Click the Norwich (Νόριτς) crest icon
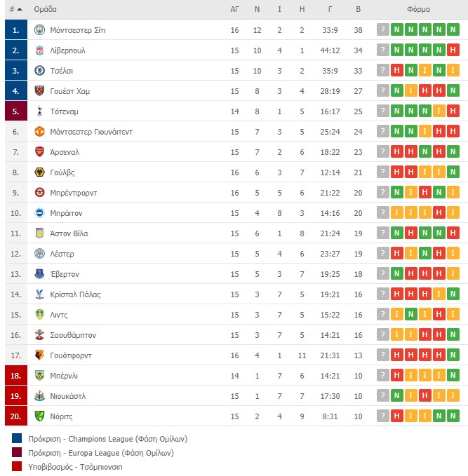This screenshot has height=476, width=468. coord(39,416)
